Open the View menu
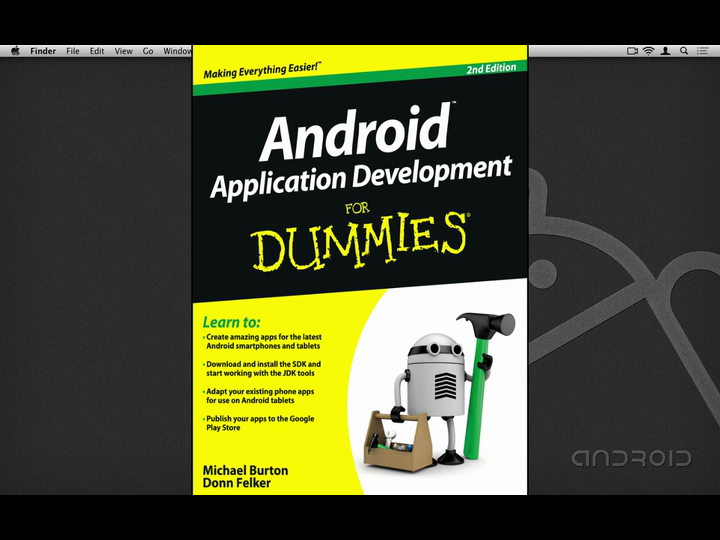This screenshot has height=540, width=720. click(x=124, y=51)
